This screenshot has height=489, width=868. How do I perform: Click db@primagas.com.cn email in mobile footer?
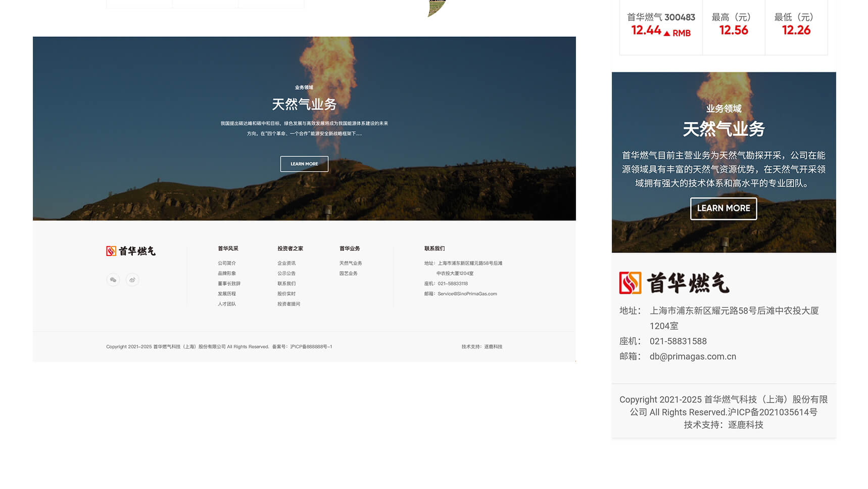pos(693,357)
